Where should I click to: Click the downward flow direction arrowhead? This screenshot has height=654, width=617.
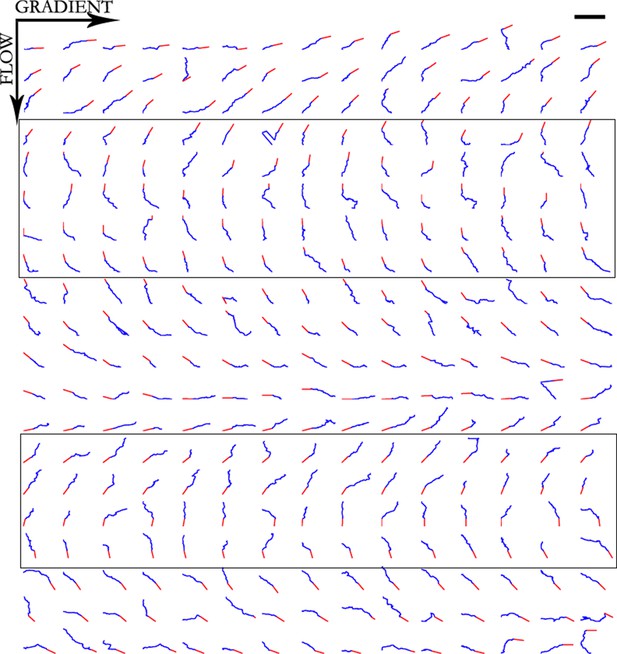point(17,109)
